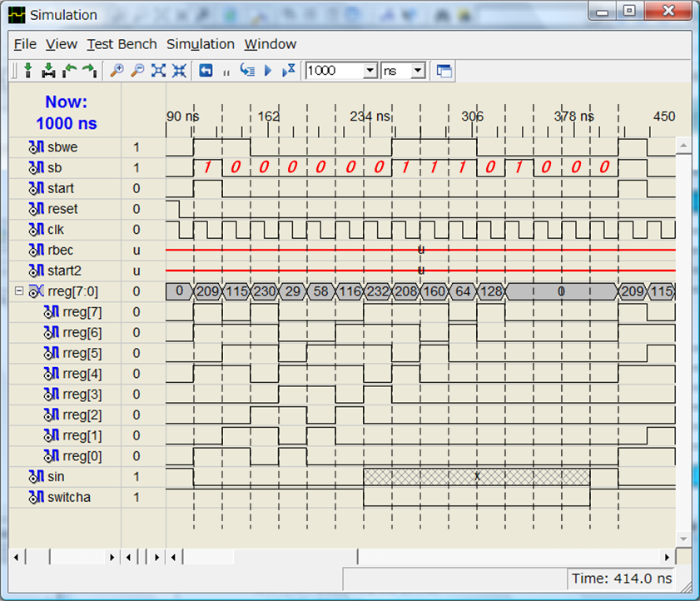Open the Simulation menu
The image size is (700, 601).
click(x=201, y=44)
